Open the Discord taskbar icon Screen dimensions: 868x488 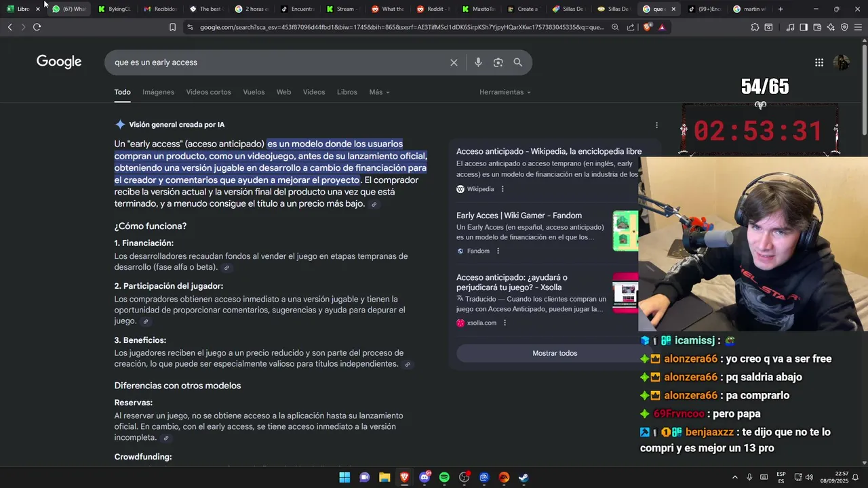point(425,477)
